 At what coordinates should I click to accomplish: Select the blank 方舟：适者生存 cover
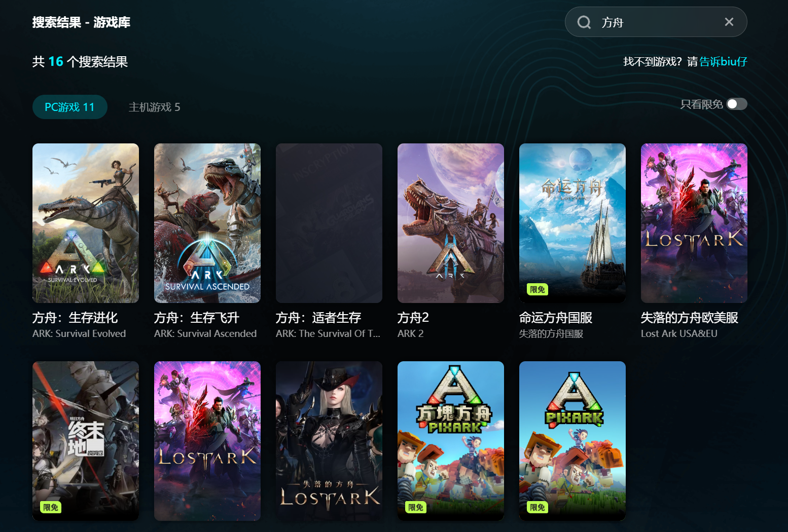(x=329, y=223)
